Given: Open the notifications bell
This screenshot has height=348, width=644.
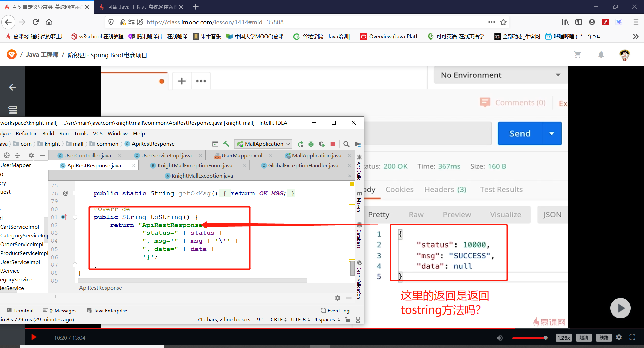Looking at the screenshot, I should point(601,54).
